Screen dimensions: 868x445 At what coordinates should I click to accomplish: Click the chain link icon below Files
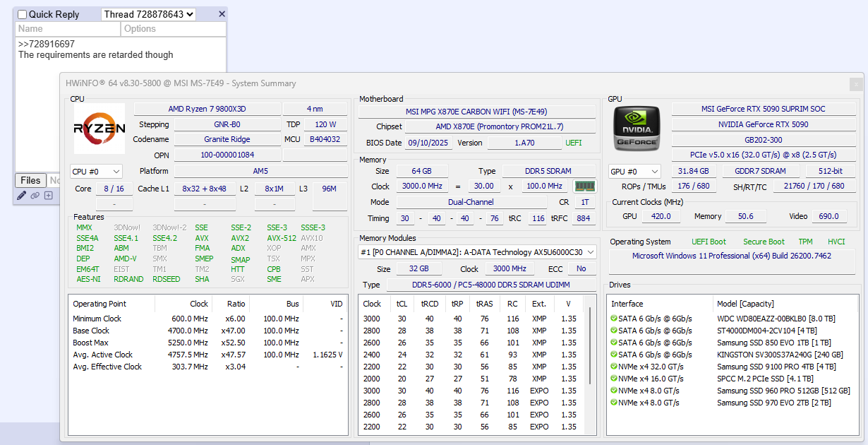click(35, 196)
